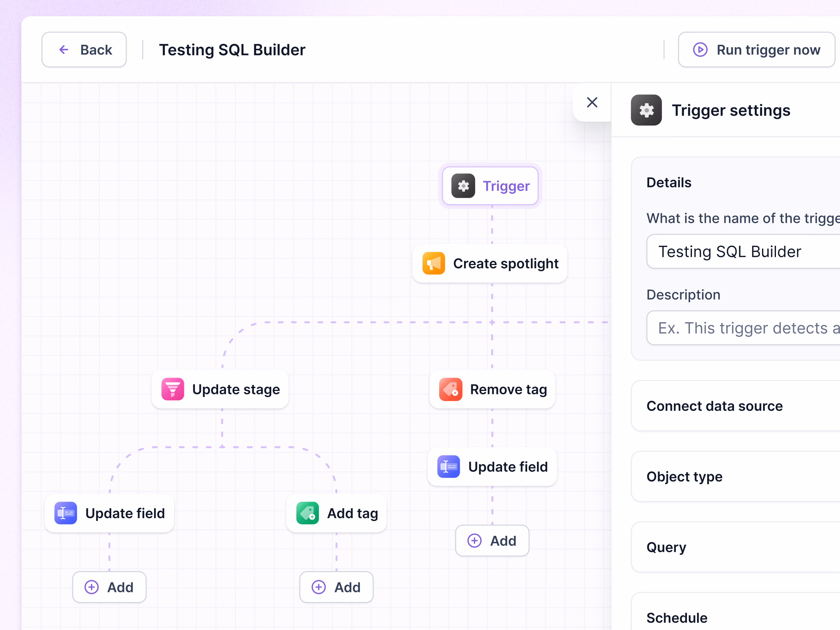Click field icon of Update field under Remove tag
Screen dimensions: 840x630
(x=449, y=467)
